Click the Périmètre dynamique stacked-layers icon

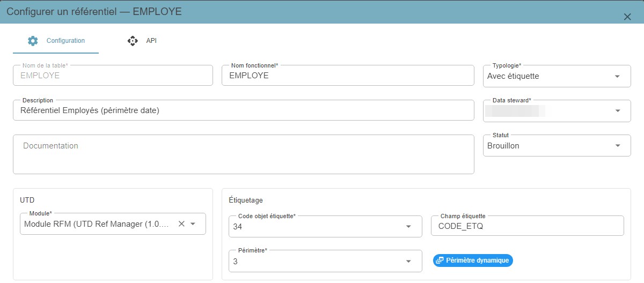click(440, 260)
